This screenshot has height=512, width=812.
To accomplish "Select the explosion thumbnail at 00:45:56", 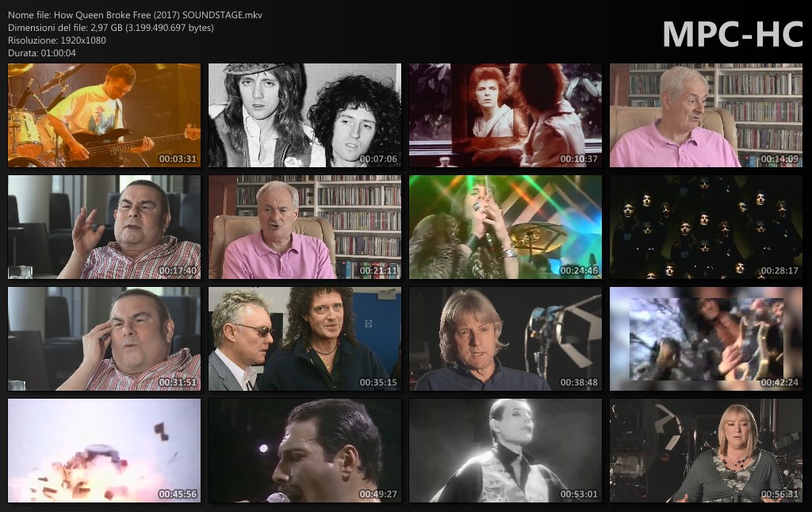I will [104, 450].
